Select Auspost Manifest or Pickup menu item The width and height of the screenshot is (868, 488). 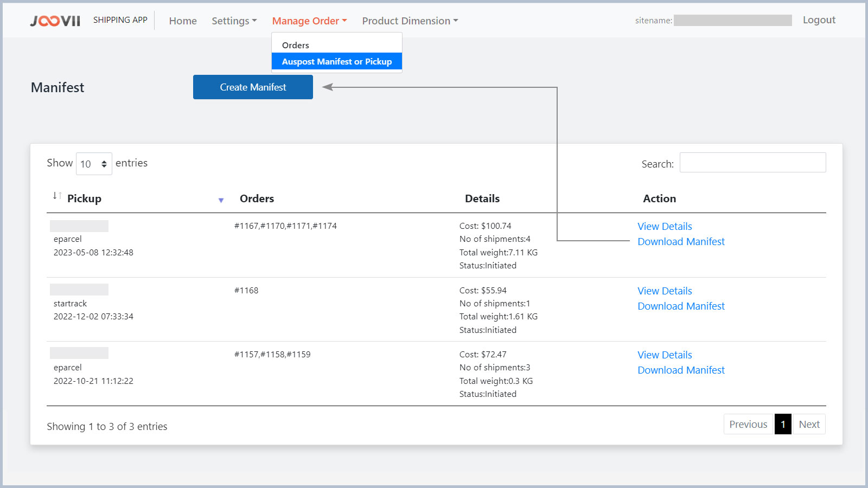[x=336, y=61]
